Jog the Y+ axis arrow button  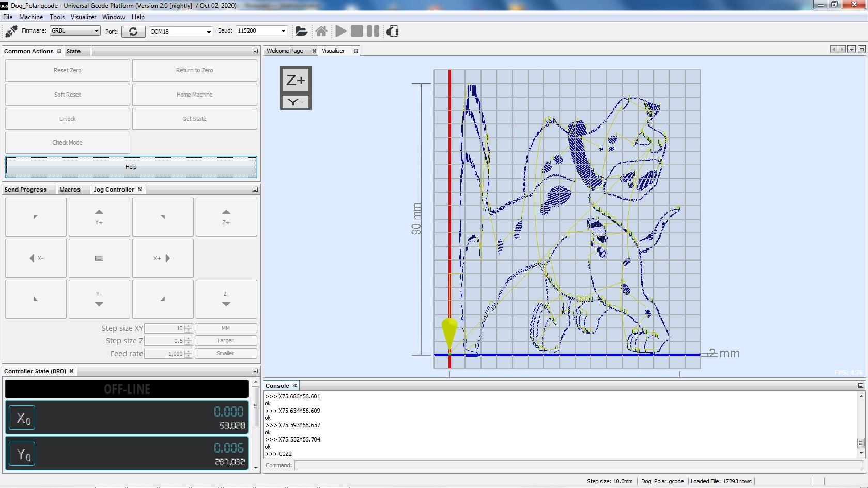click(x=99, y=217)
